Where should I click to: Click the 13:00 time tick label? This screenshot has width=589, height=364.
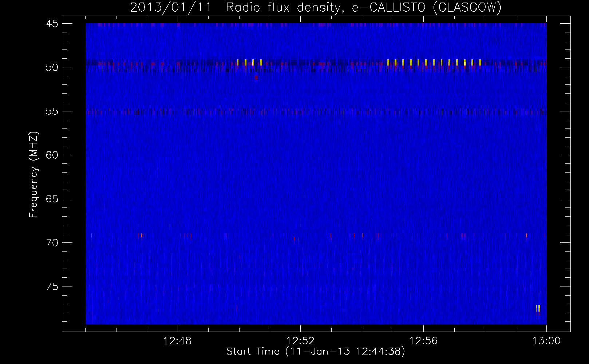coord(546,341)
